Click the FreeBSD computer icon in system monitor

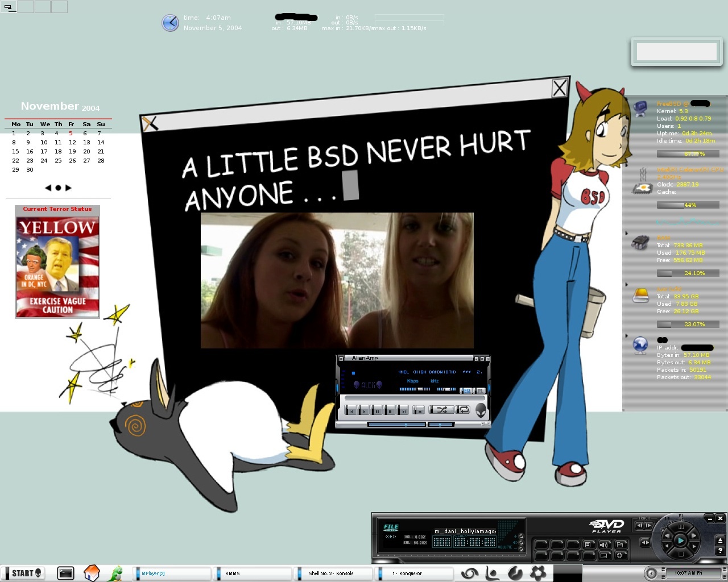pyautogui.click(x=641, y=109)
